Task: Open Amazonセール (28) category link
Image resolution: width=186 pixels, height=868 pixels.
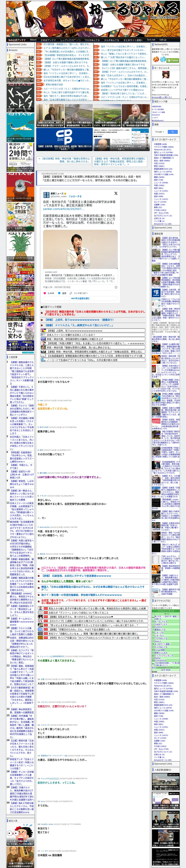Action: (x=163, y=224)
